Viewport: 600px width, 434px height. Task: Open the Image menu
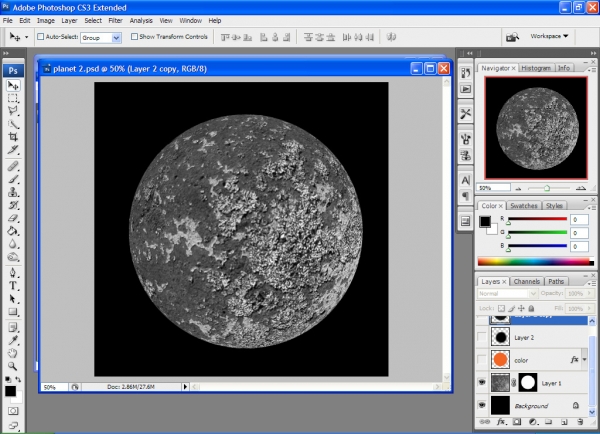(x=46, y=21)
